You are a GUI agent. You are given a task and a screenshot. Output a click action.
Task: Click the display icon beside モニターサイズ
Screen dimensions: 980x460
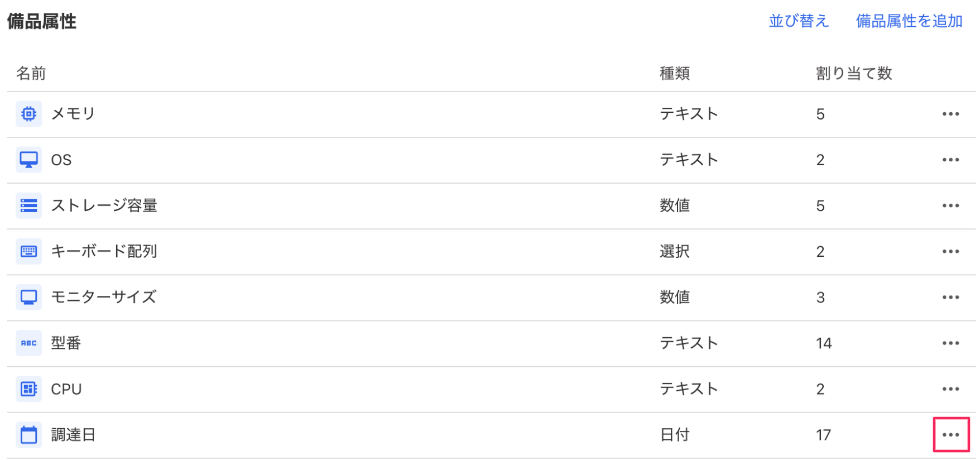(28, 297)
